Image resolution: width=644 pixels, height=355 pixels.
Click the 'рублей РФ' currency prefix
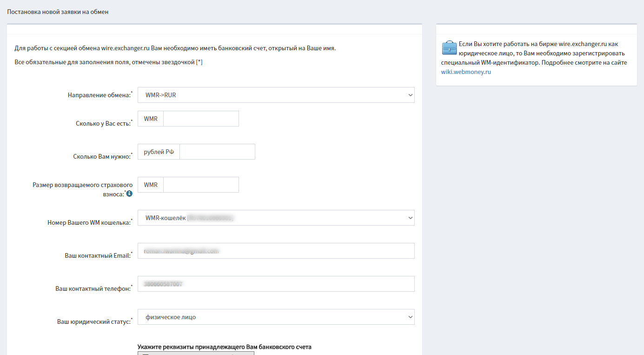pos(159,152)
